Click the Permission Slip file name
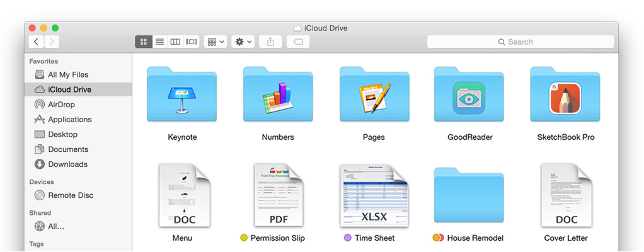 point(278,238)
